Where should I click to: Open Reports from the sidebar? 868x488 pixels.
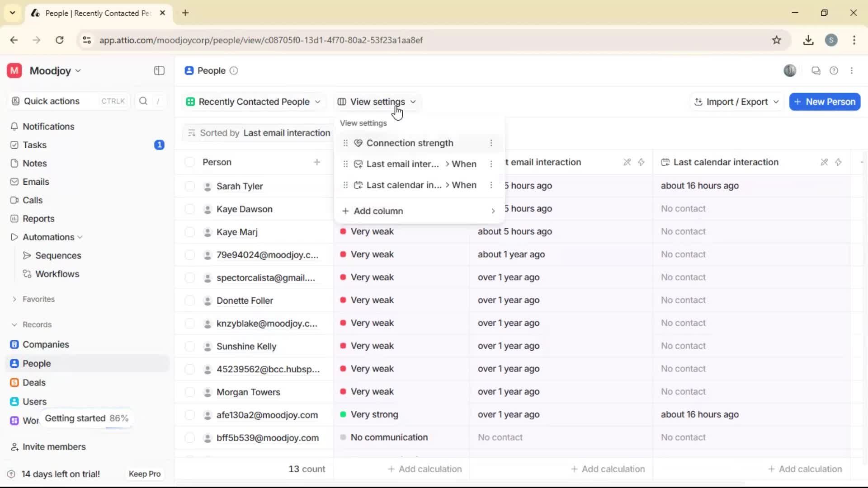point(38,218)
